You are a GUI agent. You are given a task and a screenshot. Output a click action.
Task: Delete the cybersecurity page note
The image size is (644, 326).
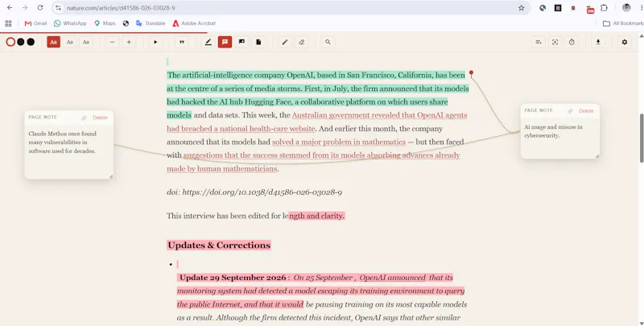coord(586,111)
